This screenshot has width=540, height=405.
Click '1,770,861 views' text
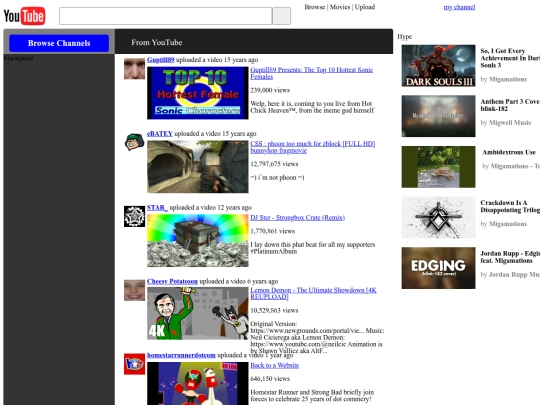point(272,231)
